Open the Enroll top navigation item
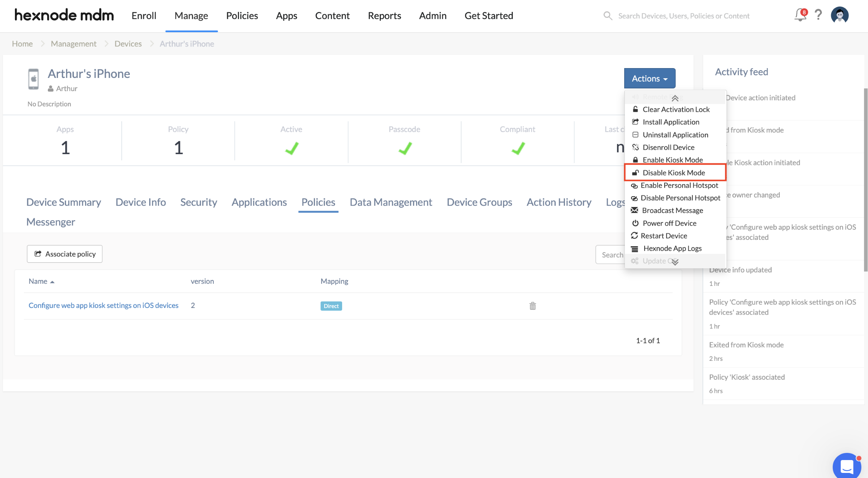868x478 pixels. (144, 16)
